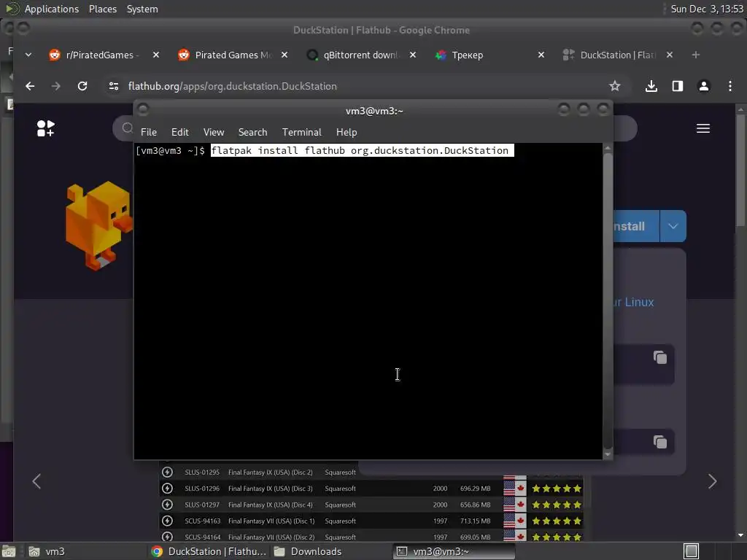Click bolt icon for SLUS-01295 row
Image resolution: width=747 pixels, height=560 pixels.
click(167, 472)
